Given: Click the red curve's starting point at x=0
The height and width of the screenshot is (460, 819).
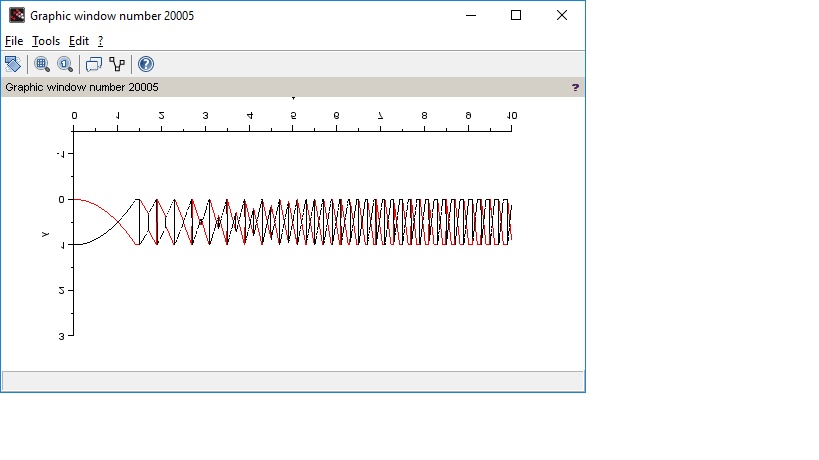Looking at the screenshot, I should 75,199.
